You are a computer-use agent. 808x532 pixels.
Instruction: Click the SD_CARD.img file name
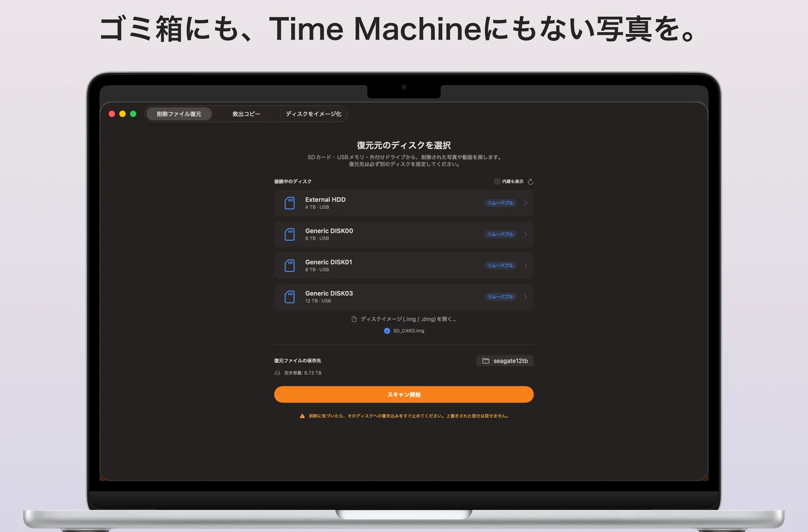[408, 331]
